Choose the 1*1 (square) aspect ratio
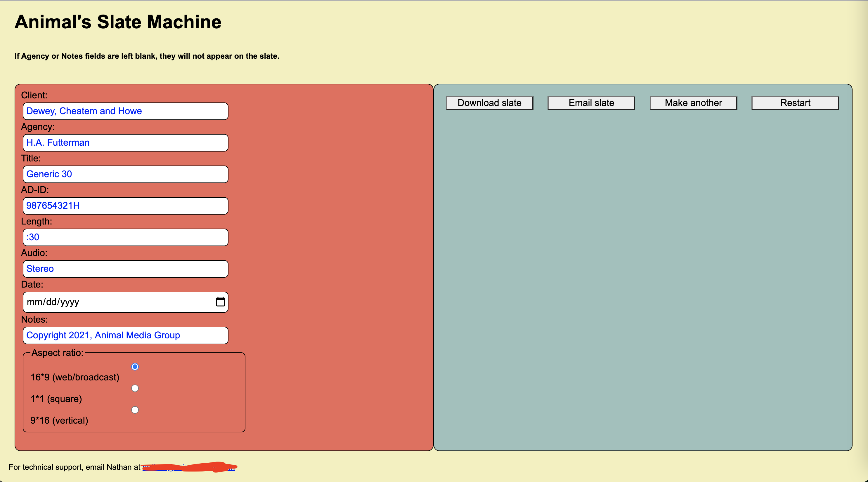Image resolution: width=868 pixels, height=482 pixels. tap(135, 388)
